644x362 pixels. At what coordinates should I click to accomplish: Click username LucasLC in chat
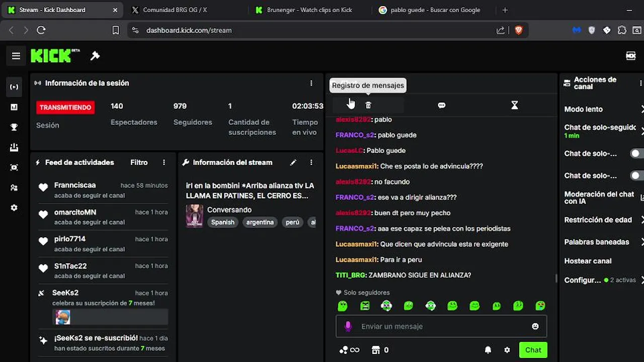coord(349,150)
